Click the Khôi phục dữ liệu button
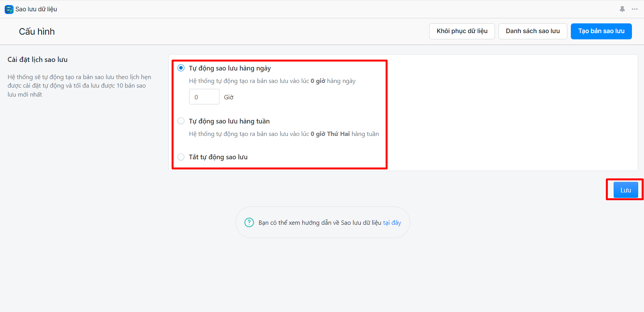The height and width of the screenshot is (312, 644). point(462,31)
